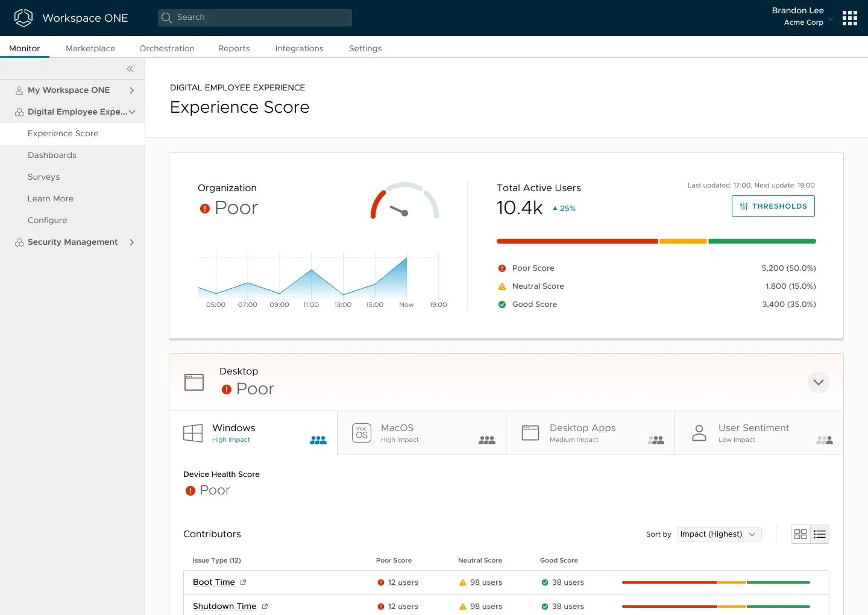Open the Monitor tab

tap(25, 48)
